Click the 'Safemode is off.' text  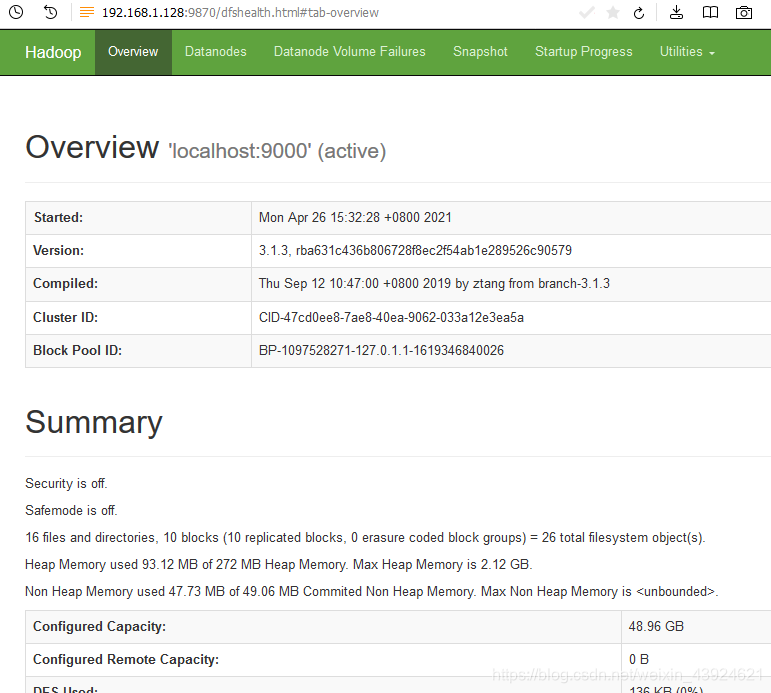pos(71,511)
